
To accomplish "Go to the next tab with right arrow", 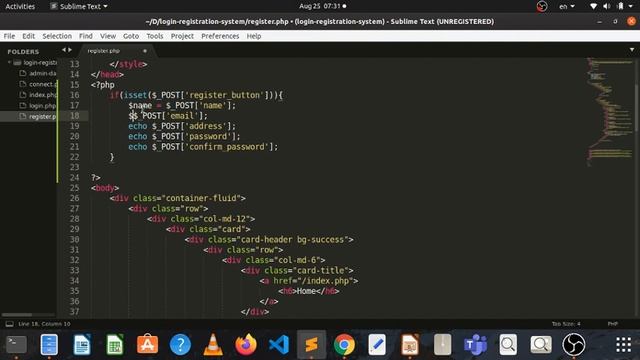I will click(x=70, y=50).
